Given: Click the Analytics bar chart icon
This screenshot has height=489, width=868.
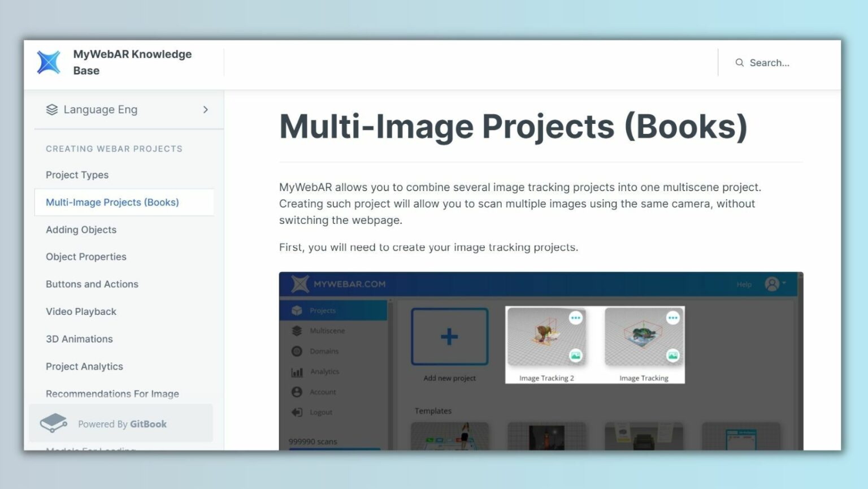Looking at the screenshot, I should tap(297, 371).
